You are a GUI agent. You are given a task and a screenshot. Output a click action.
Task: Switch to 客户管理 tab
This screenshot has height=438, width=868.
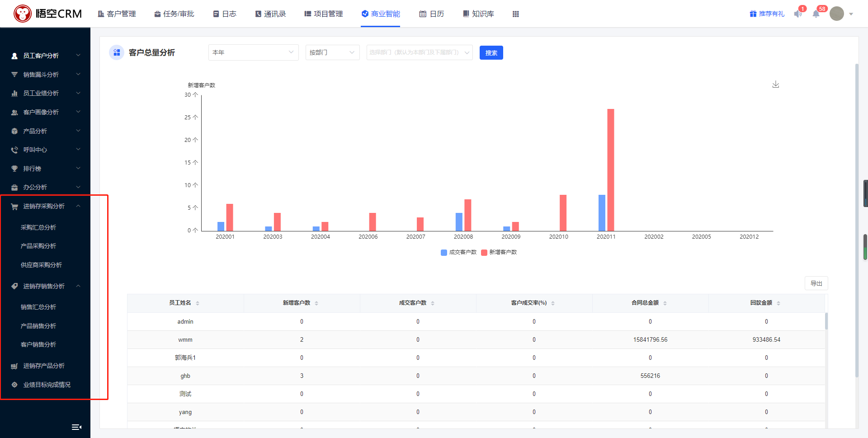(x=117, y=14)
